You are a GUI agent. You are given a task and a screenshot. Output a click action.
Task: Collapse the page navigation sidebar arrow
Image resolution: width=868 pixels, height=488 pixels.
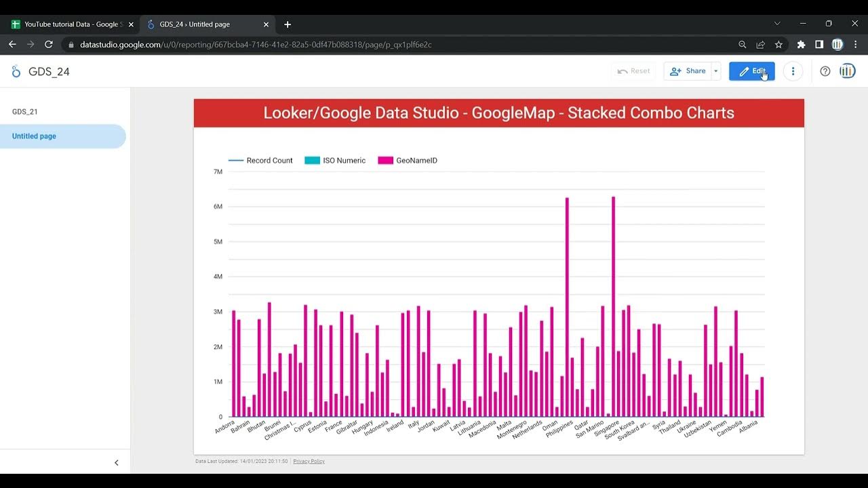tap(116, 463)
